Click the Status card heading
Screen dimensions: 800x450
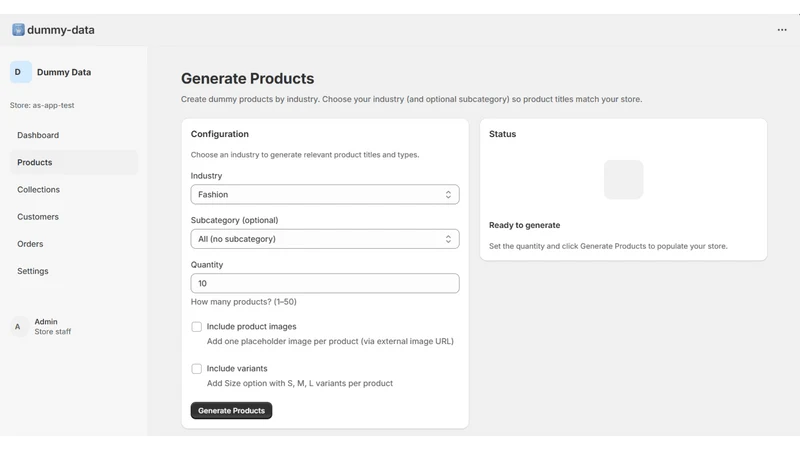[502, 134]
